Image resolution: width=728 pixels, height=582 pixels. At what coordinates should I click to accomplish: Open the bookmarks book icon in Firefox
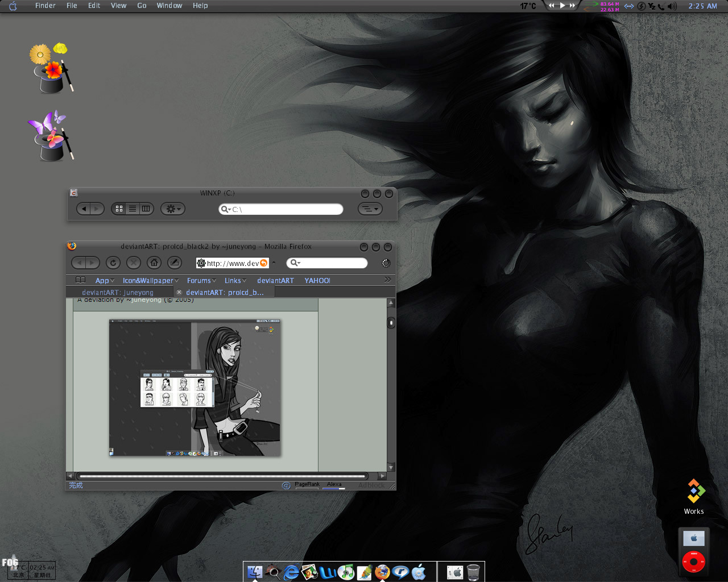(x=81, y=280)
